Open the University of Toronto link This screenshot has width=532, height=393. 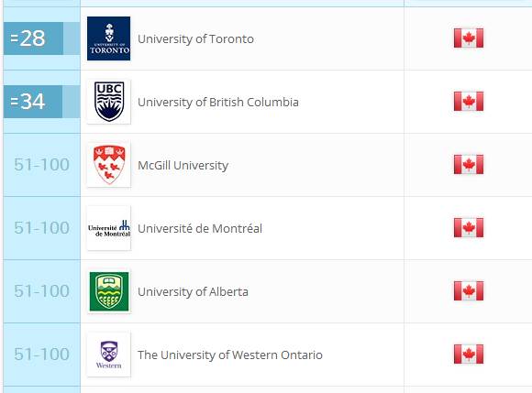coord(195,39)
